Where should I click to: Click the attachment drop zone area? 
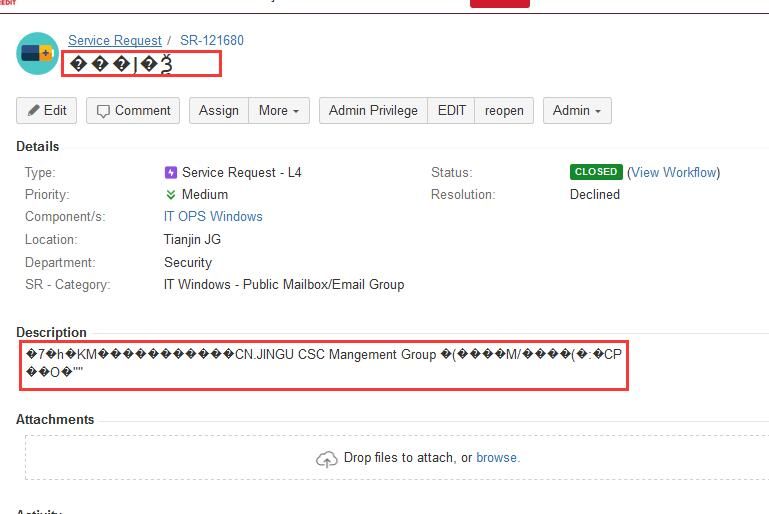397,457
